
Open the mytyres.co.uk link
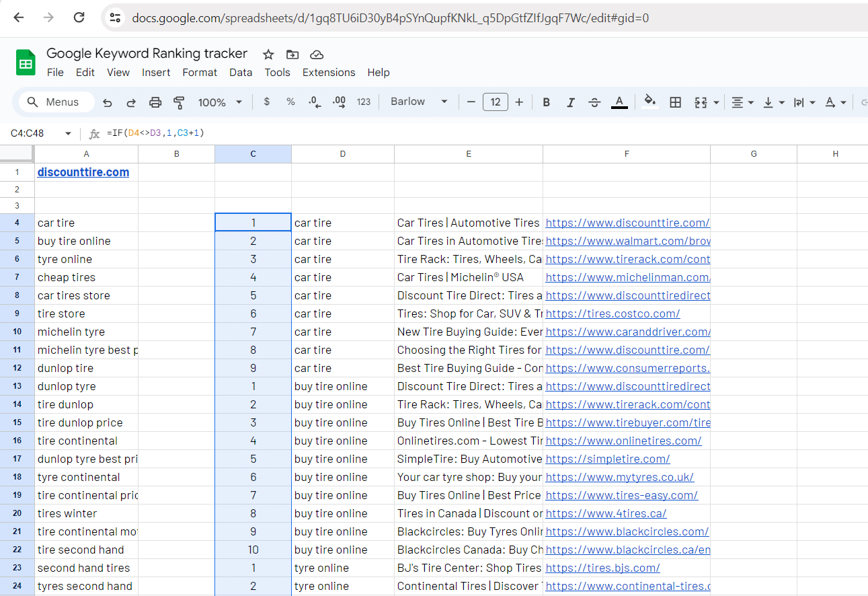pos(620,477)
